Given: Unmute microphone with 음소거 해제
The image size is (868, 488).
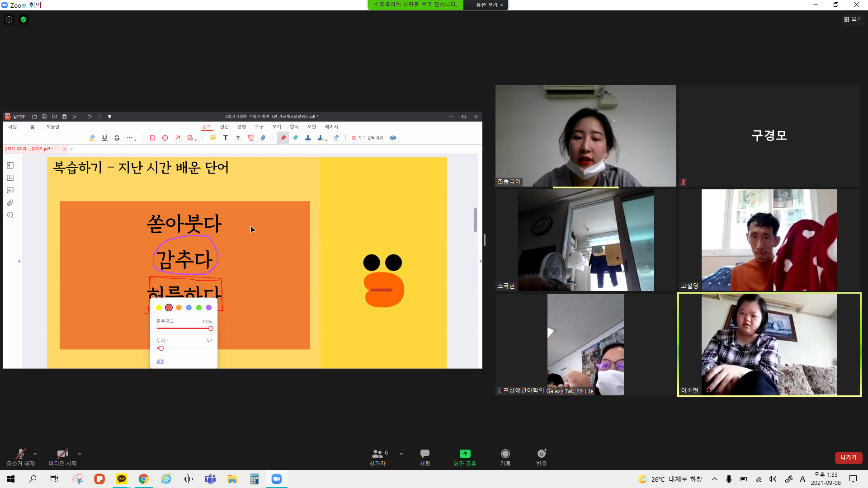Looking at the screenshot, I should coord(20,457).
